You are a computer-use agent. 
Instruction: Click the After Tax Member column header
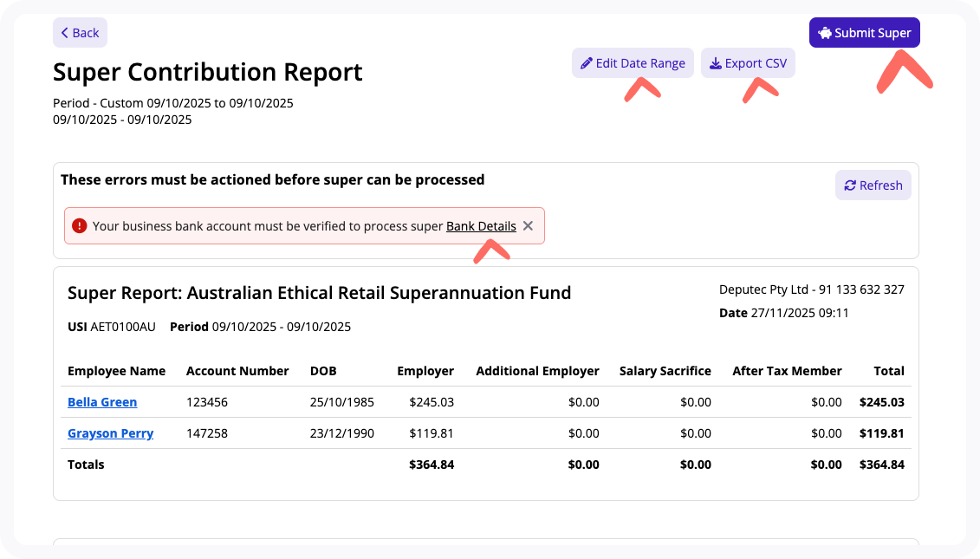point(787,371)
